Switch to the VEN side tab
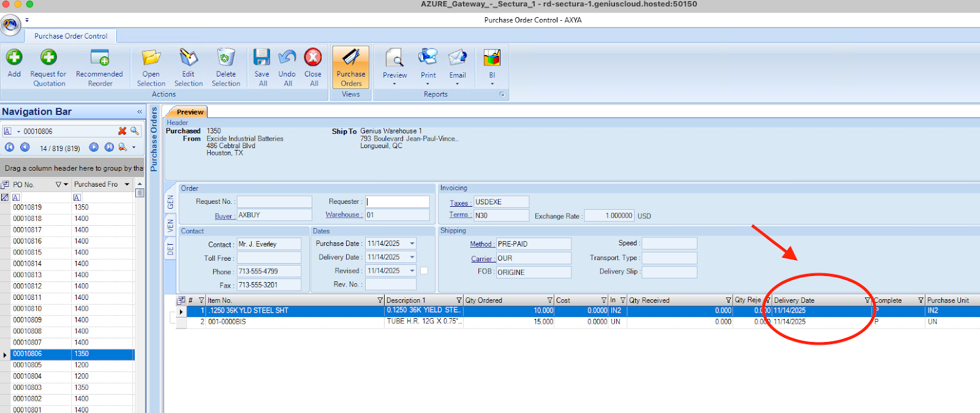980x413 pixels. point(171,226)
